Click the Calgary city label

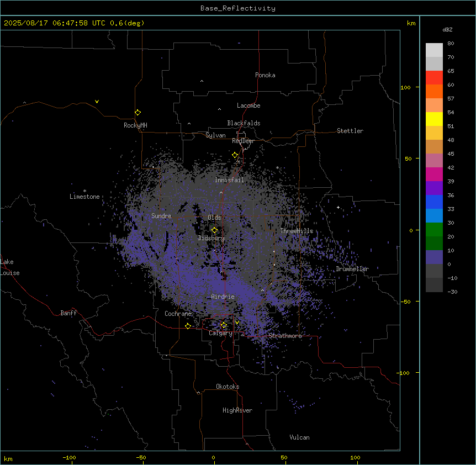pyautogui.click(x=221, y=333)
